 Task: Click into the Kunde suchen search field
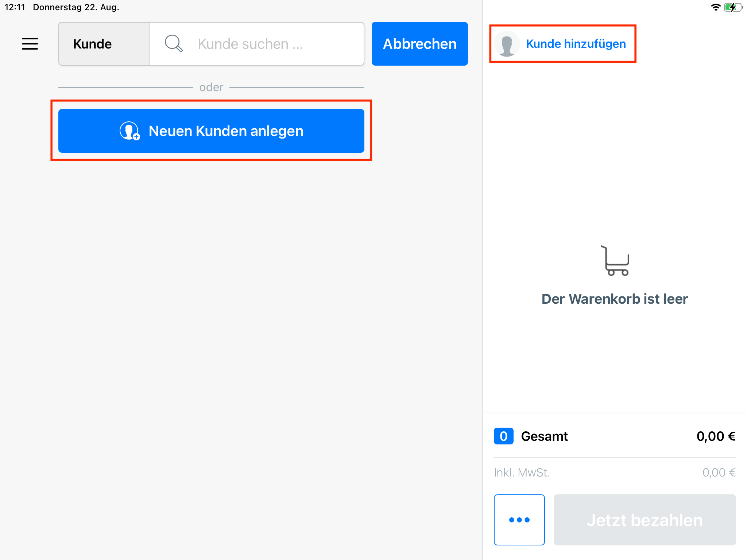pyautogui.click(x=255, y=44)
